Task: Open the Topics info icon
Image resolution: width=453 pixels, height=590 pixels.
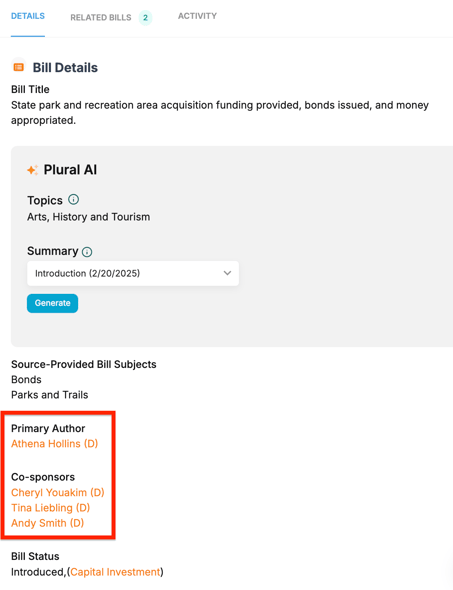Action: [x=73, y=199]
